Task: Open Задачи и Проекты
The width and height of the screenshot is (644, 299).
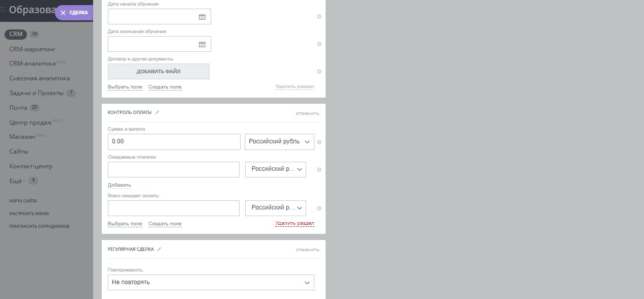Action: [x=36, y=94]
